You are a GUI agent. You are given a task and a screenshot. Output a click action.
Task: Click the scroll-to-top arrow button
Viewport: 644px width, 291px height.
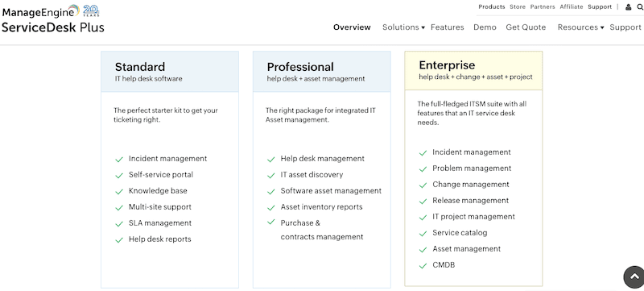(634, 276)
